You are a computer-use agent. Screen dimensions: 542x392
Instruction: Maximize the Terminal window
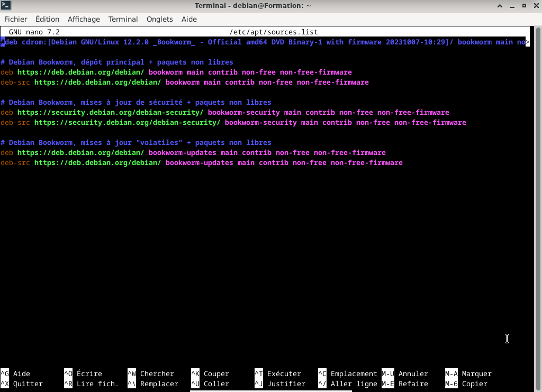[524, 6]
